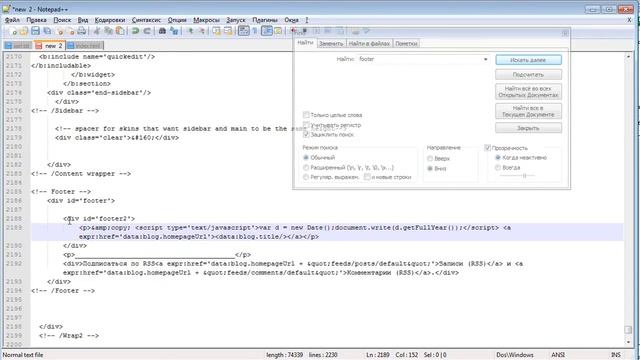Click 'Найти все во всех Открытых Документах'
This screenshot has height=360, width=640.
click(528, 91)
